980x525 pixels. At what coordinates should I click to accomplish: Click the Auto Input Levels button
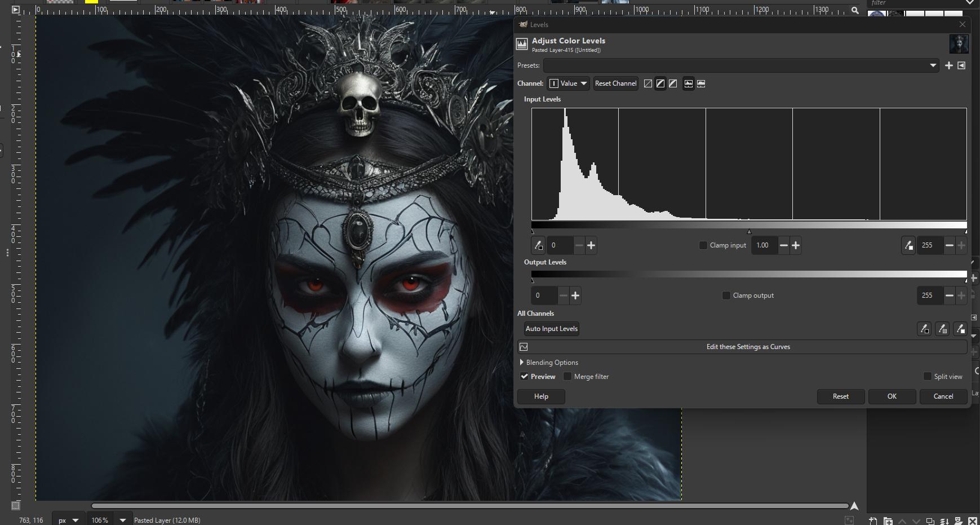pos(551,329)
